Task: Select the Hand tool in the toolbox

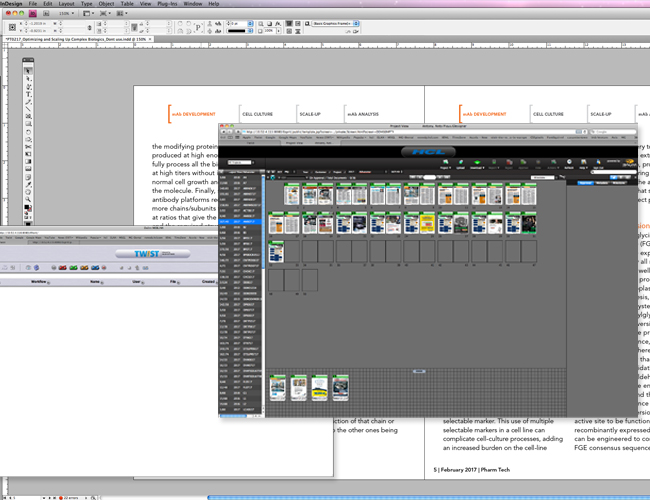Action: click(x=28, y=192)
